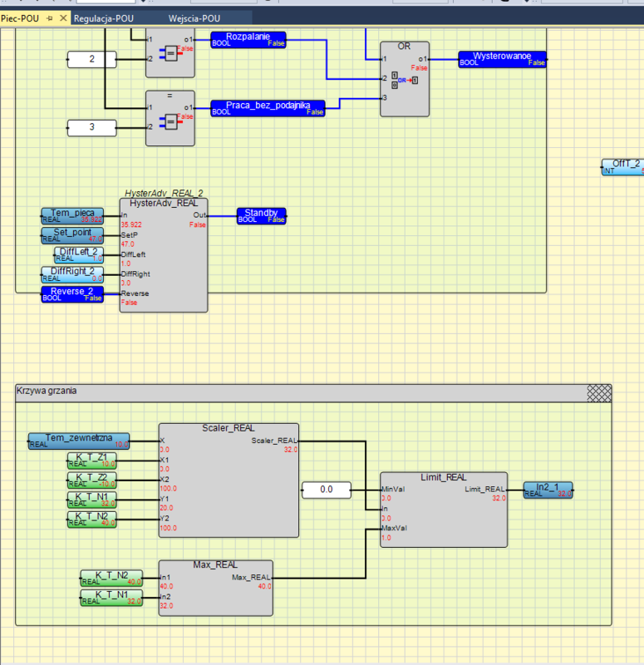Image resolution: width=644 pixels, height=665 pixels.
Task: Click the Tem_zewnetrzna input variable
Action: (x=78, y=441)
